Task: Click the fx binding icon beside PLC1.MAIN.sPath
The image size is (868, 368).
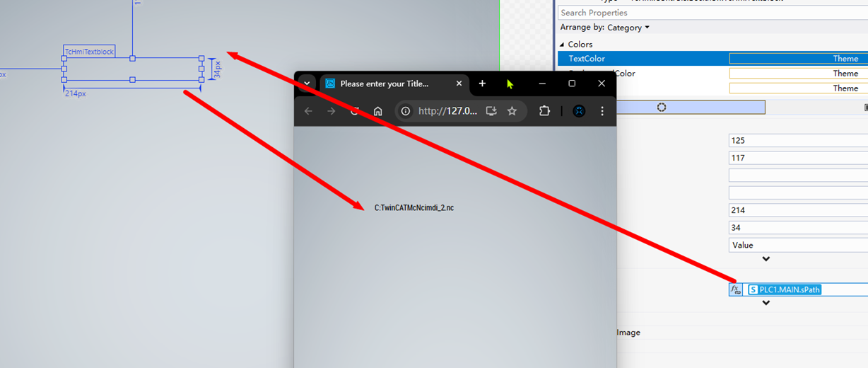Action: point(736,289)
